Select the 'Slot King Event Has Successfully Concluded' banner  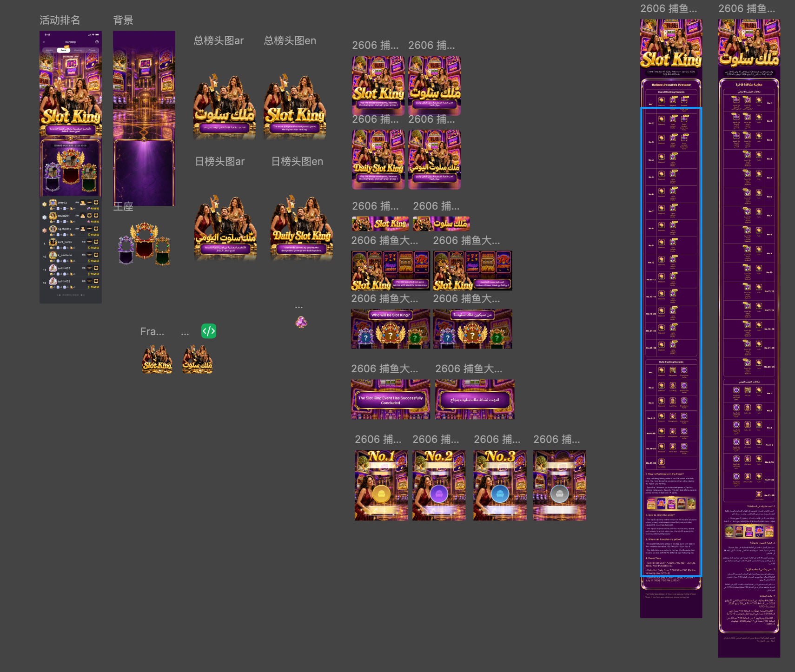(391, 400)
